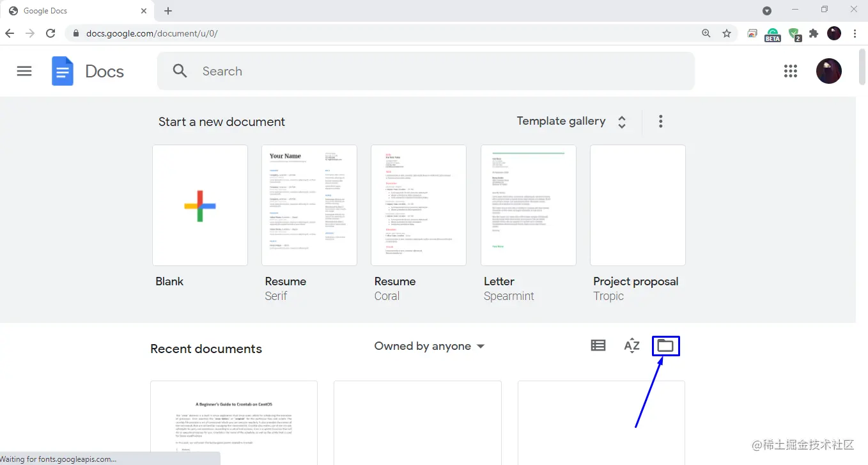Open the second recent document thumbnail

coord(417,423)
